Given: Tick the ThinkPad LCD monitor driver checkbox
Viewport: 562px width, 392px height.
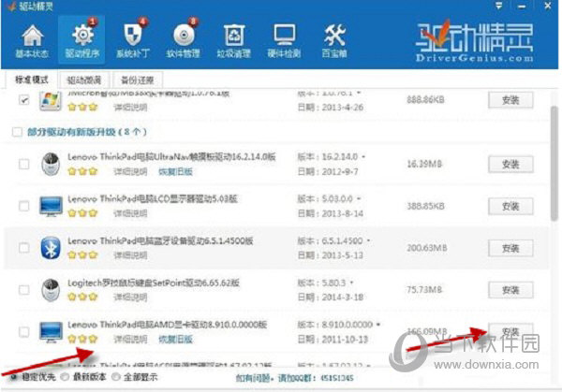Looking at the screenshot, I should pyautogui.click(x=23, y=207).
